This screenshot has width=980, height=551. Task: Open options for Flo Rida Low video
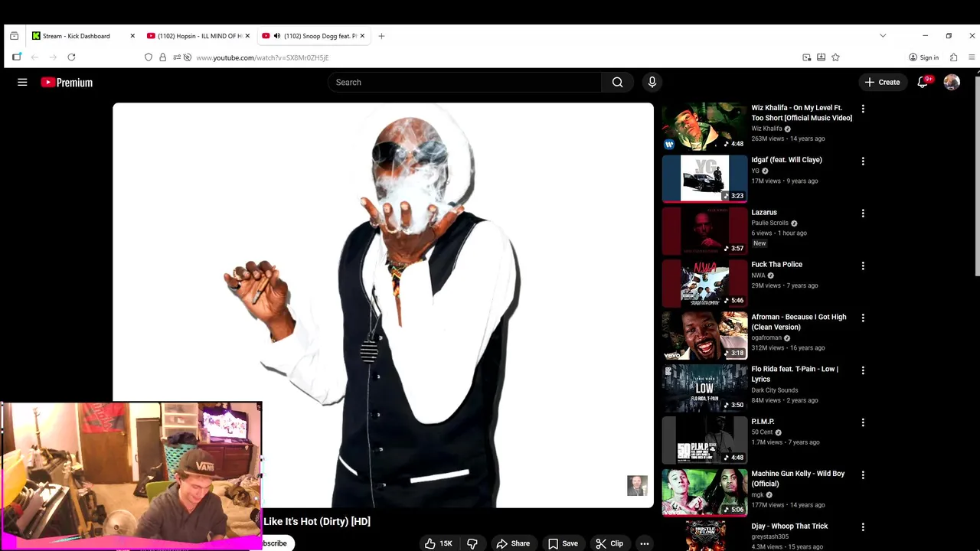click(863, 370)
